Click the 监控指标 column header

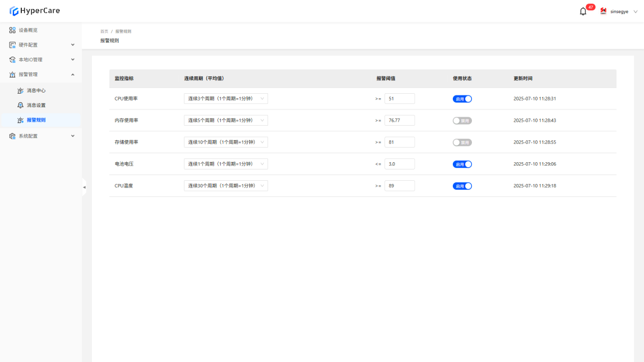tap(124, 79)
